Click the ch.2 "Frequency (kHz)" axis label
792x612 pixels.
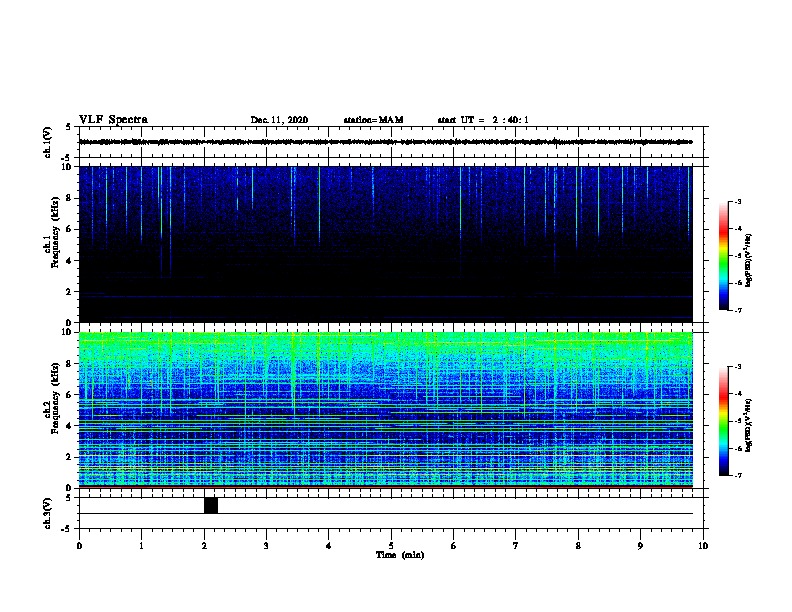[x=56, y=398]
